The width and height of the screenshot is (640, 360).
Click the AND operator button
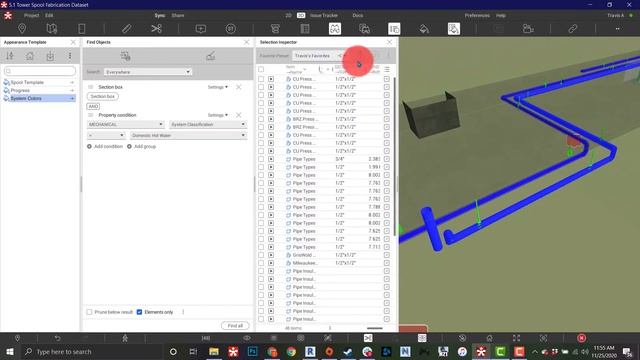click(x=93, y=107)
